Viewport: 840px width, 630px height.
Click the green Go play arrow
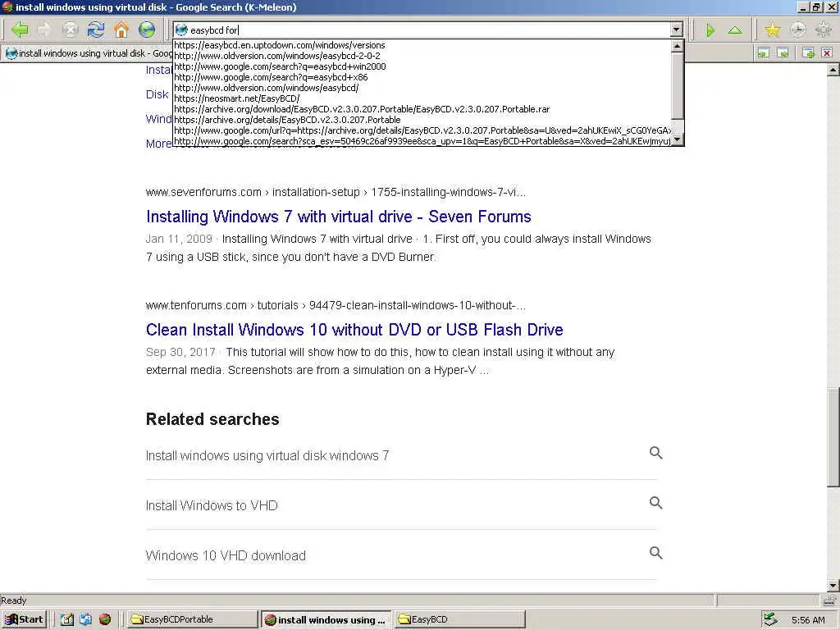[x=710, y=30]
